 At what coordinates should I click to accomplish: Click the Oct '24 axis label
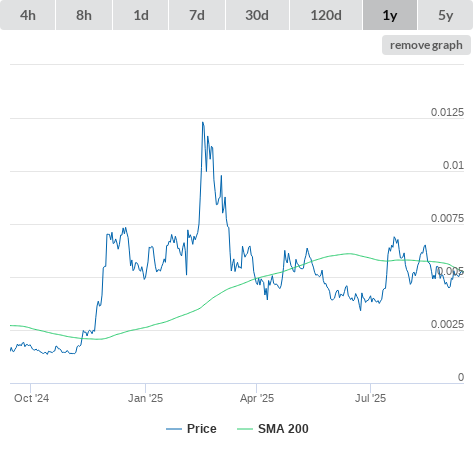(31, 398)
